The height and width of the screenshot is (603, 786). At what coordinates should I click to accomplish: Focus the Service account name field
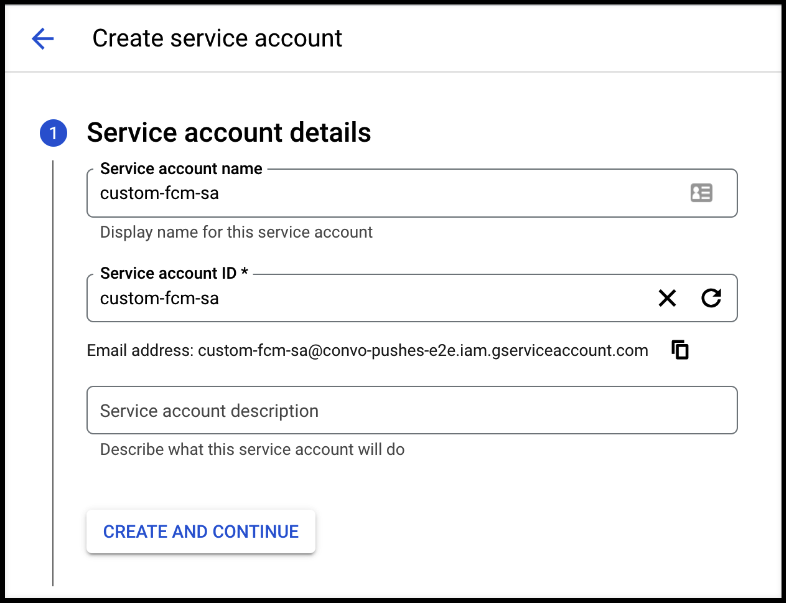(412, 193)
